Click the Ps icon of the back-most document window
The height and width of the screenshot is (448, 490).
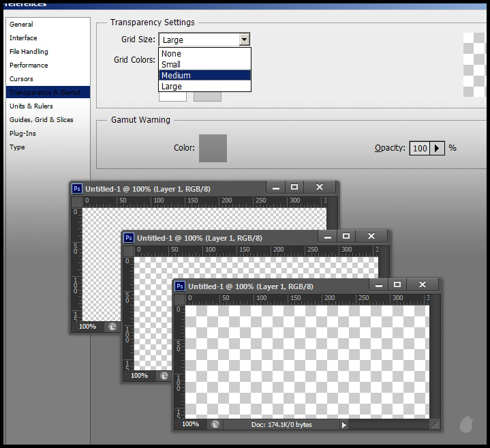click(77, 189)
